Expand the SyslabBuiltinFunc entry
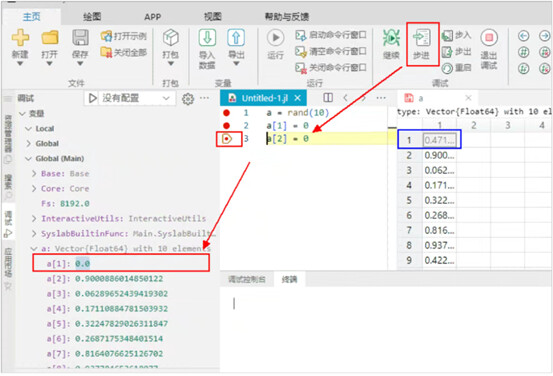553x376 pixels. coord(34,234)
